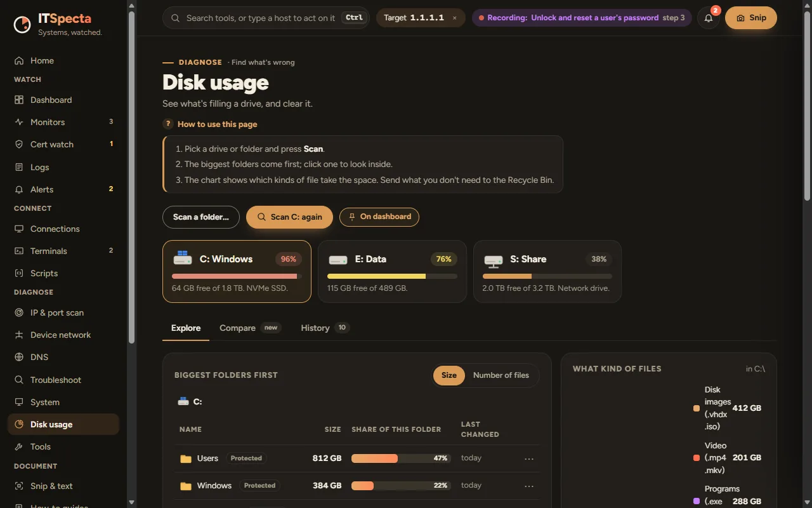The image size is (812, 508).
Task: Click the Disk images legend swatch
Action: point(697,408)
